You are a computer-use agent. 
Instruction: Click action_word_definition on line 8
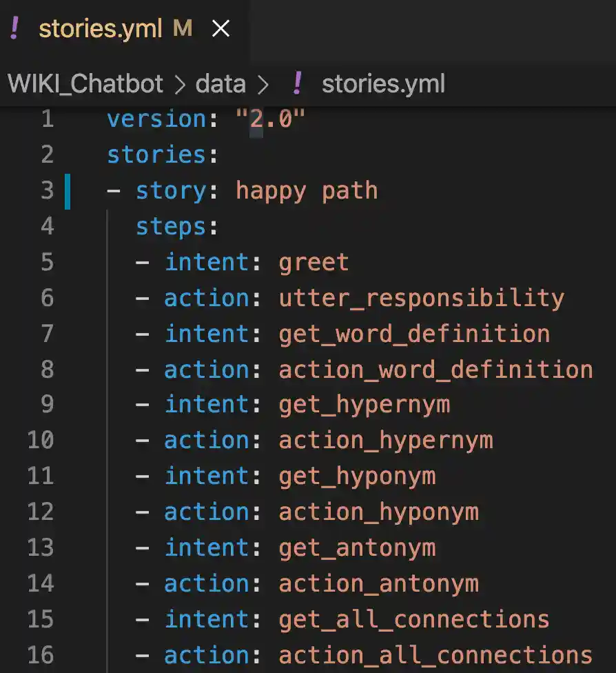435,370
